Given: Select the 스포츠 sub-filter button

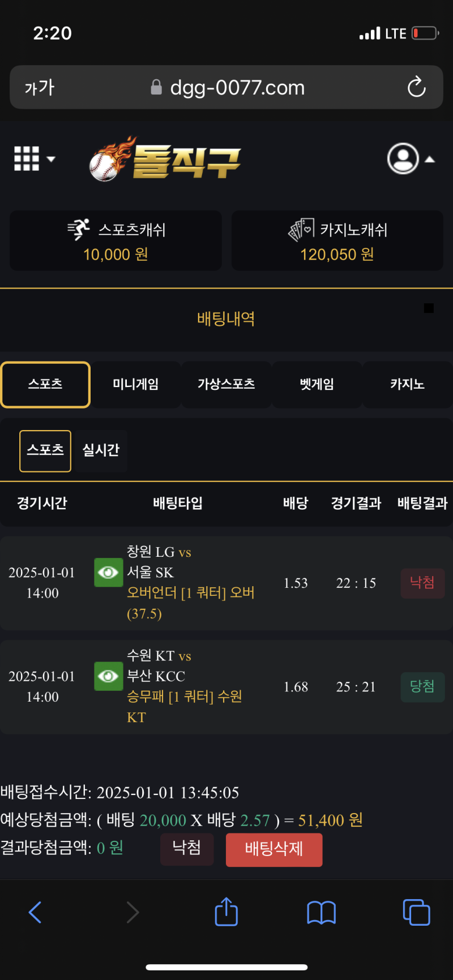Looking at the screenshot, I should click(45, 451).
